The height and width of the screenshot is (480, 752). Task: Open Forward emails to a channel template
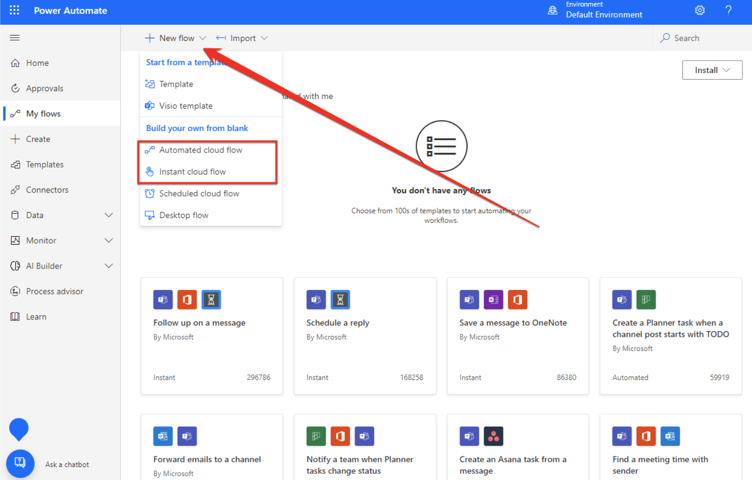click(x=212, y=447)
